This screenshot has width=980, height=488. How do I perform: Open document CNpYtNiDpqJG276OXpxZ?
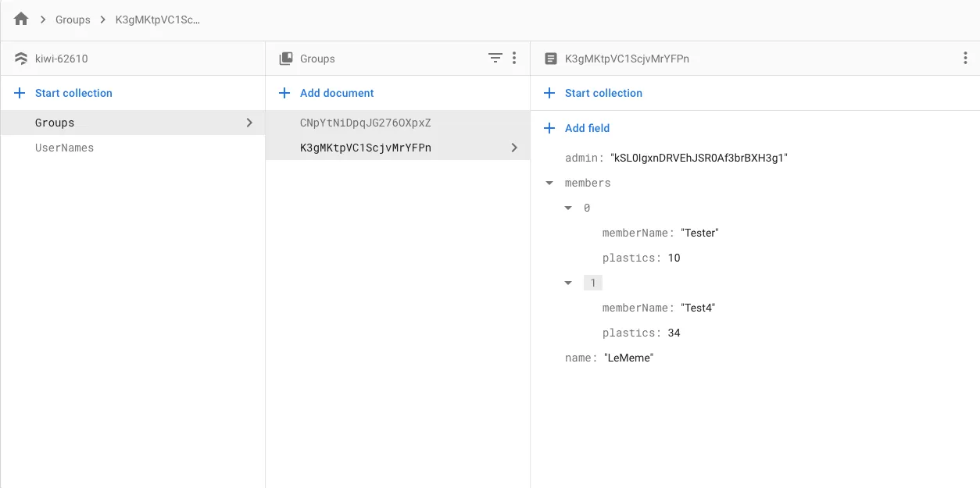(x=365, y=123)
